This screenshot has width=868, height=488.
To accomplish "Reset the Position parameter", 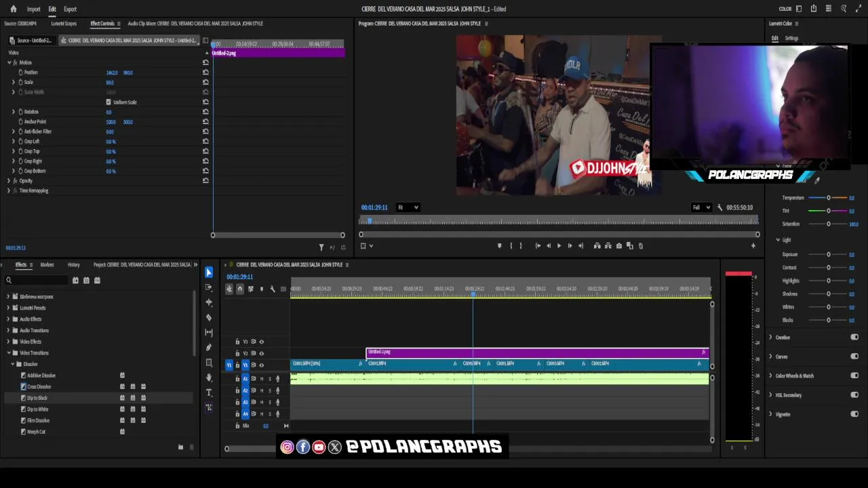I will (205, 73).
